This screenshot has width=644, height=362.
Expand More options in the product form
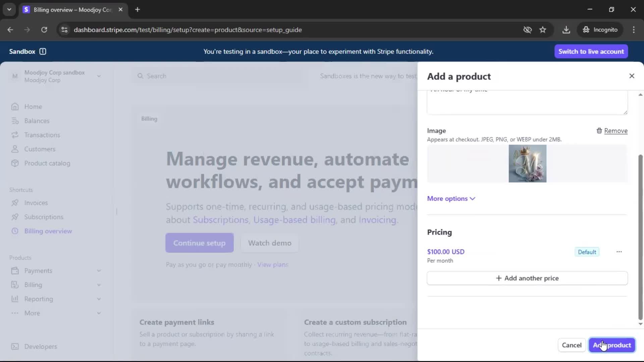(451, 198)
